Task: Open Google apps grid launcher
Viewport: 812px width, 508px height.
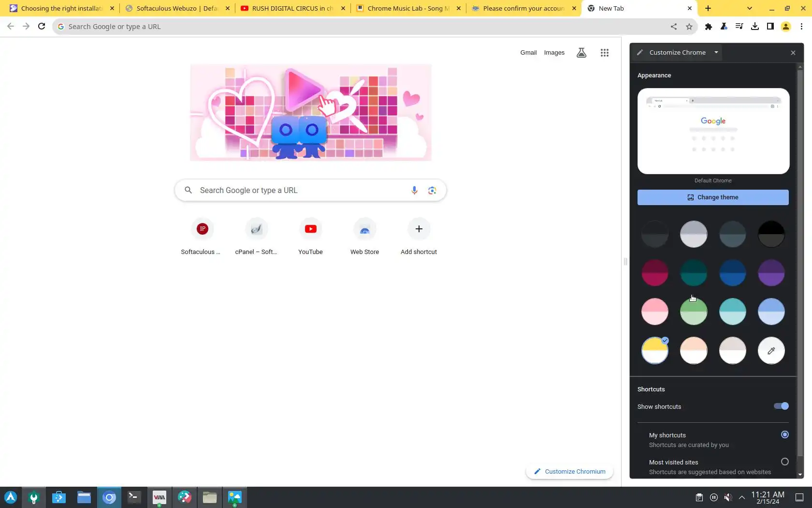Action: tap(605, 53)
